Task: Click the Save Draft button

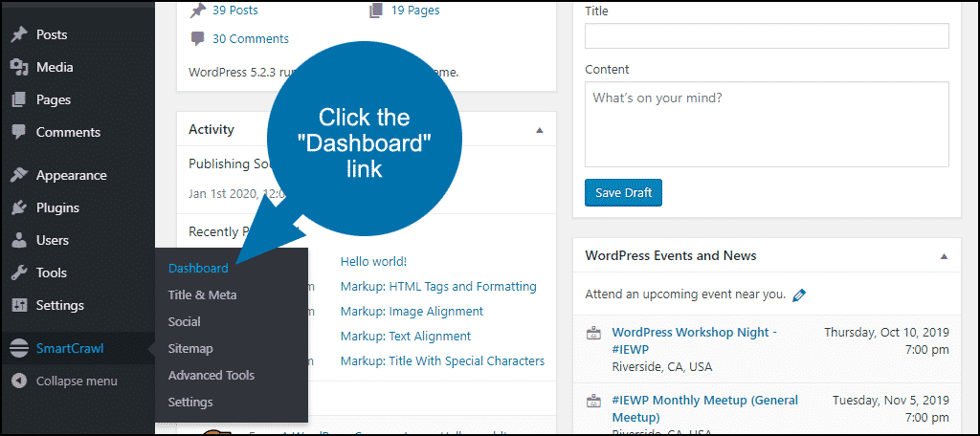Action: [x=623, y=193]
